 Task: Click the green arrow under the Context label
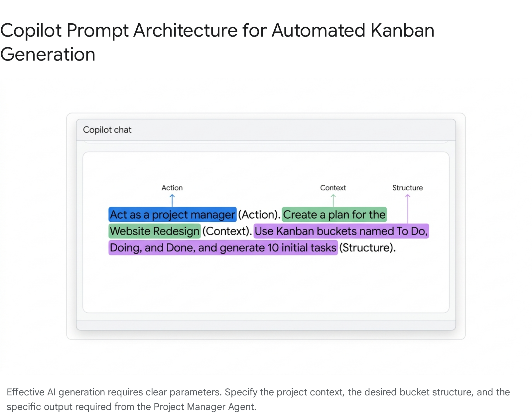pos(333,200)
